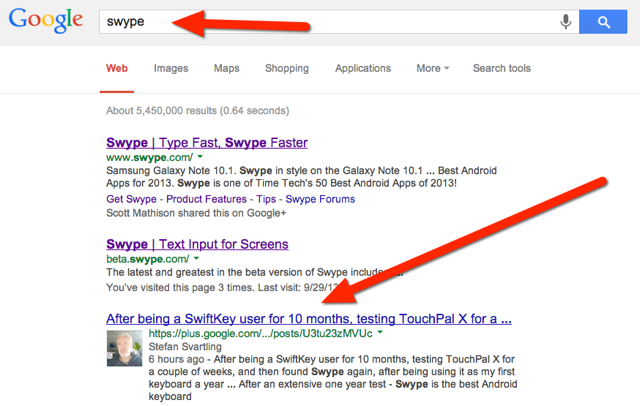Open 'Swype | Text Input for Screens' result
The height and width of the screenshot is (406, 640).
(197, 244)
